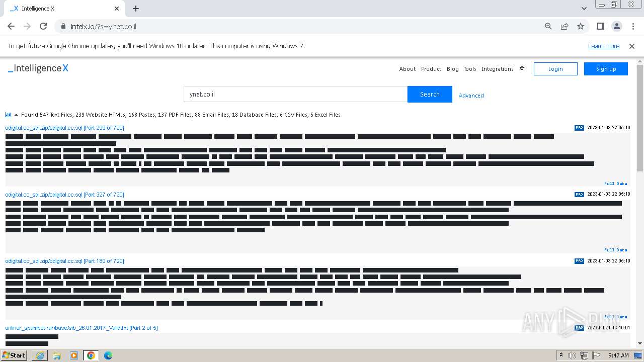The height and width of the screenshot is (362, 644).
Task: Dismiss the Chrome update notice
Action: pos(632,46)
